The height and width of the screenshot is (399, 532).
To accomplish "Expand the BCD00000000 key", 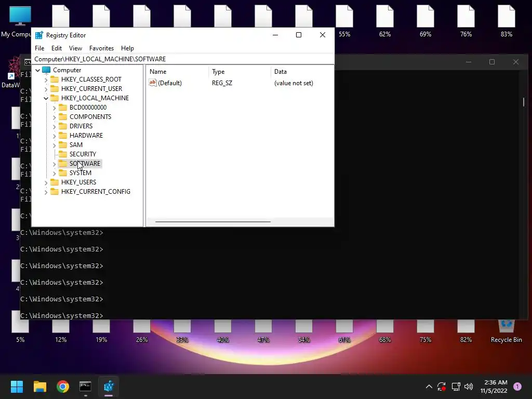I will tap(54, 108).
